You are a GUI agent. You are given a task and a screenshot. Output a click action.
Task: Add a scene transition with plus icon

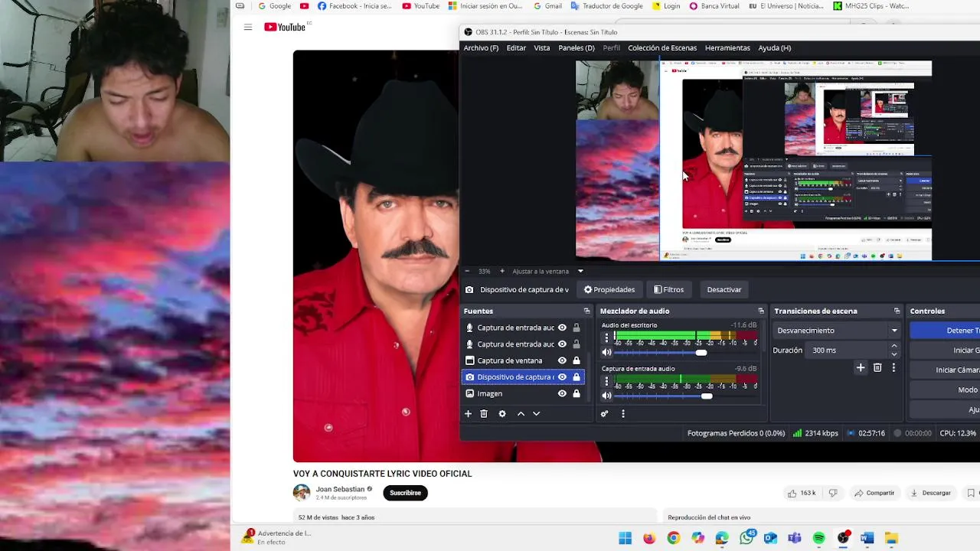pyautogui.click(x=861, y=367)
